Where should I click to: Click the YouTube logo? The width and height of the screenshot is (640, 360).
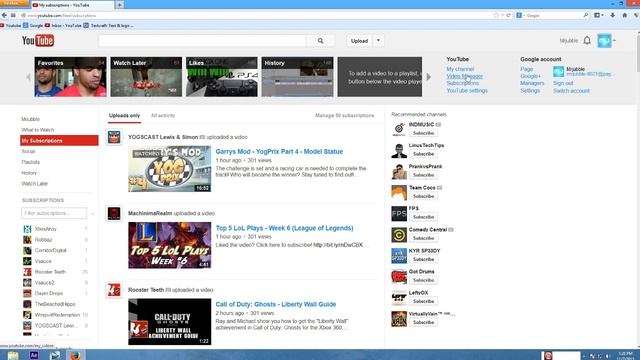pos(38,40)
